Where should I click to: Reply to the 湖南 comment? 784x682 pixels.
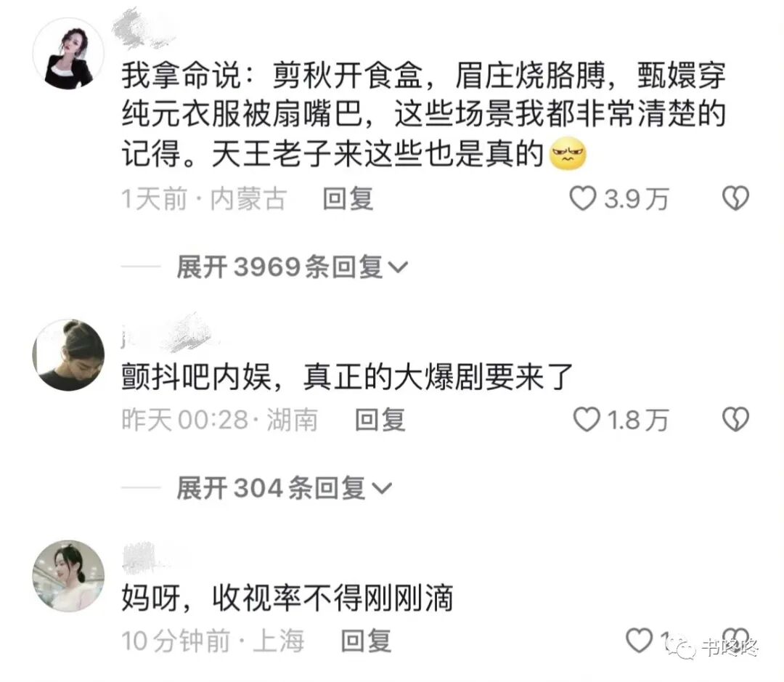click(380, 419)
